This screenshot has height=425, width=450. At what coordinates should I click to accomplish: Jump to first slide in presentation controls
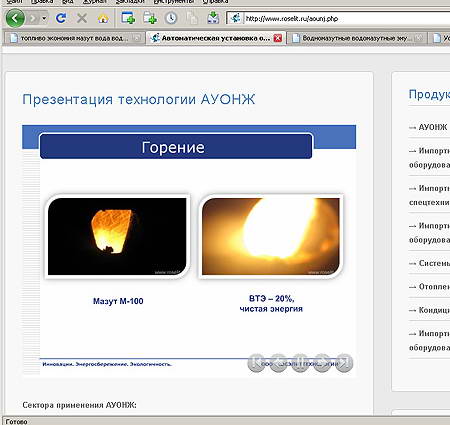(257, 362)
